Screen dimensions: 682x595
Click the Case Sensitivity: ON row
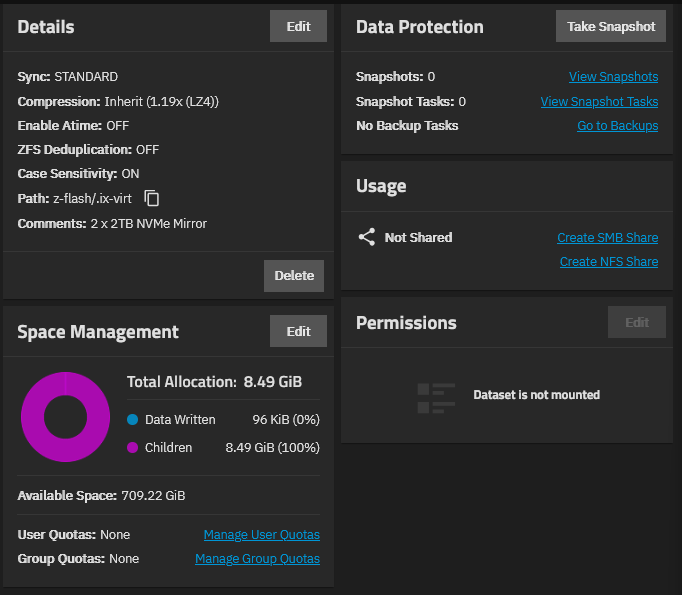[78, 174]
